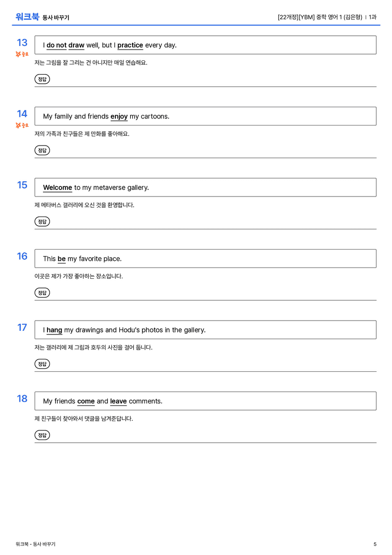Click the underlined word 'hang' in sentence 17
392x555 pixels.
coord(54,330)
